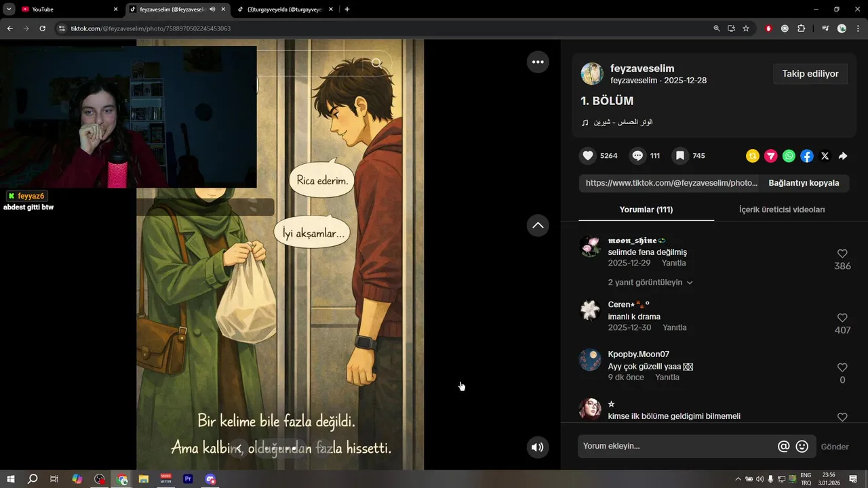
Task: Open Windows Start menu
Action: pos(10,479)
